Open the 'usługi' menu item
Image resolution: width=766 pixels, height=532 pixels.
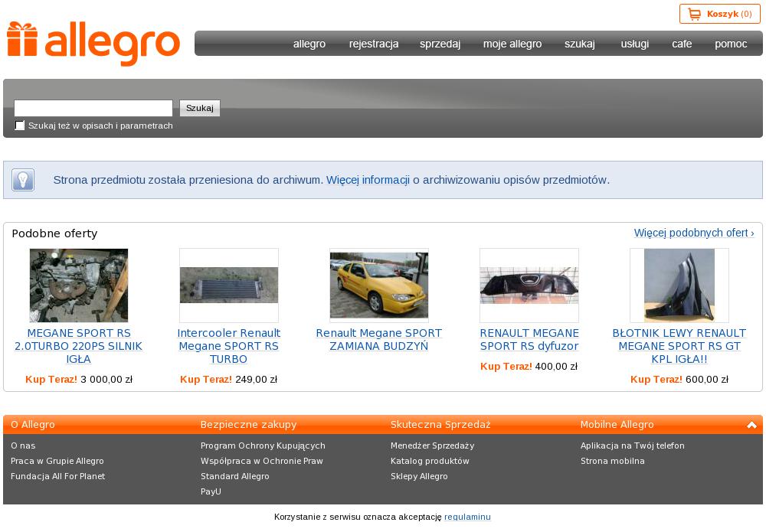(634, 44)
